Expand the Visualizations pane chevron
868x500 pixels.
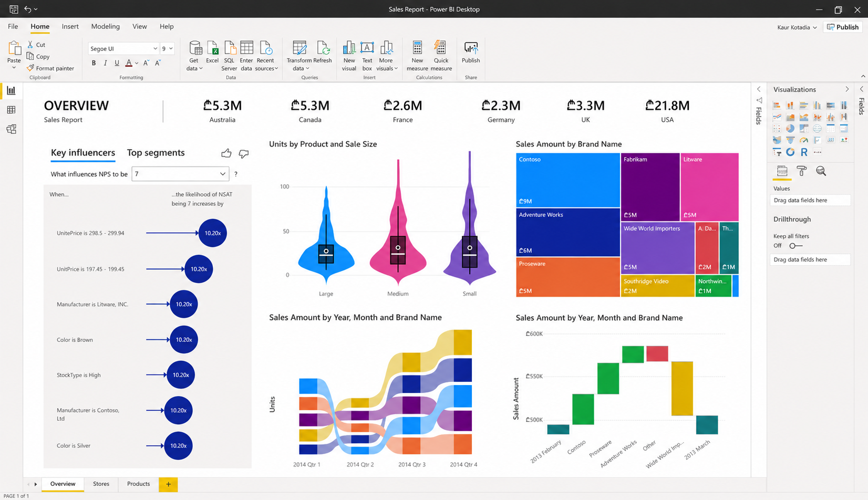point(847,89)
